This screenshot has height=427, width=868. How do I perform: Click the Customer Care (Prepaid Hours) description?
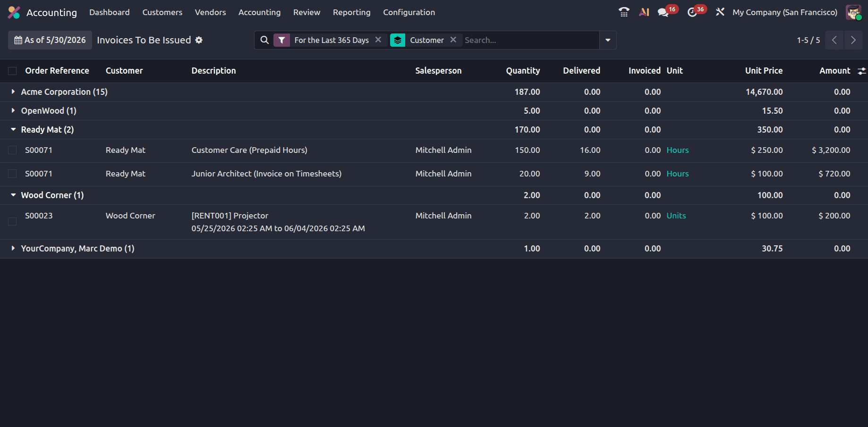tap(249, 150)
